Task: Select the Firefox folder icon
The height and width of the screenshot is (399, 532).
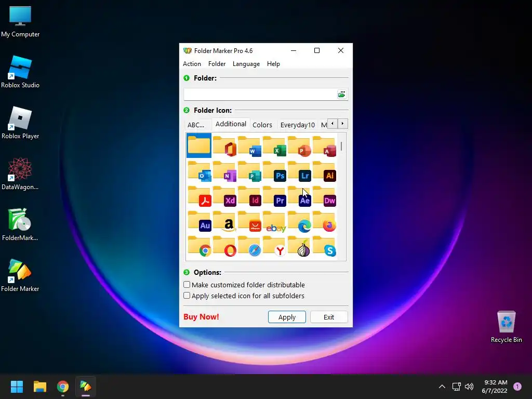Action: coord(324,221)
